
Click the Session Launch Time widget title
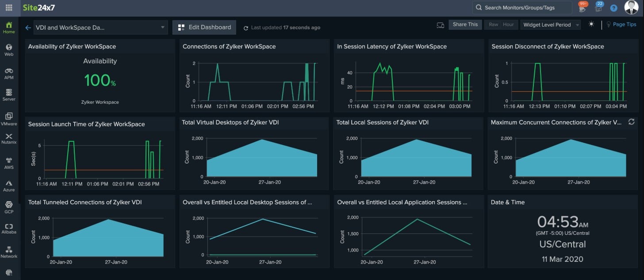86,124
